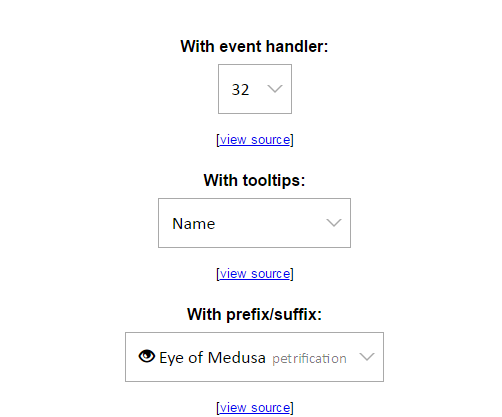Click the 'Name' selected value text
Image resolution: width=502 pixels, height=417 pixels.
click(x=194, y=224)
